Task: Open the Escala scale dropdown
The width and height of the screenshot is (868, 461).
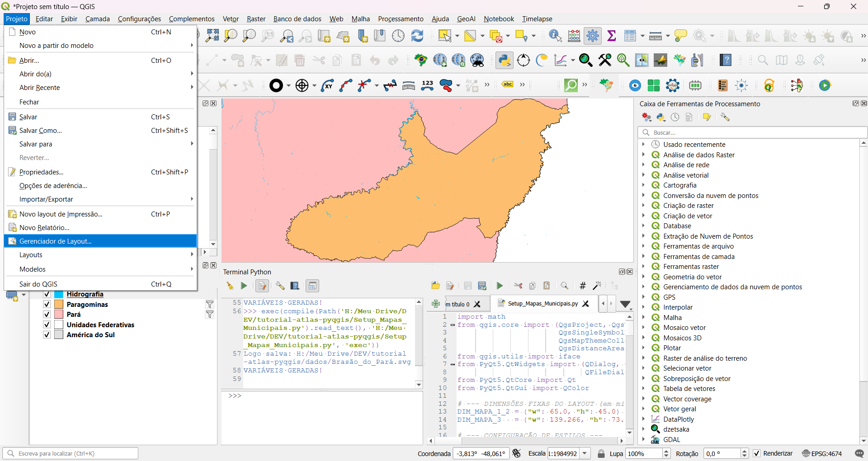Action: click(x=585, y=453)
